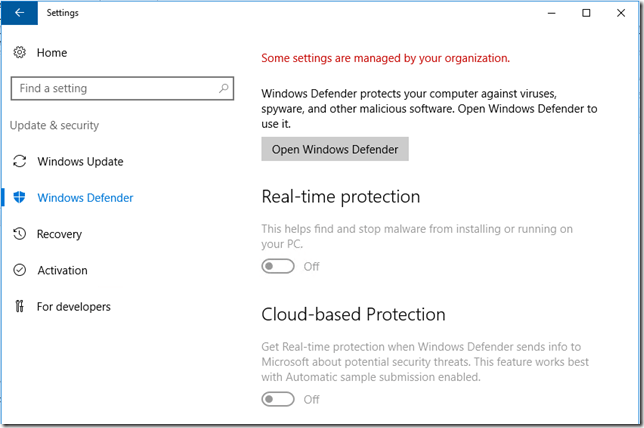644x428 pixels.
Task: Focus the Find a setting search box
Action: 110,88
